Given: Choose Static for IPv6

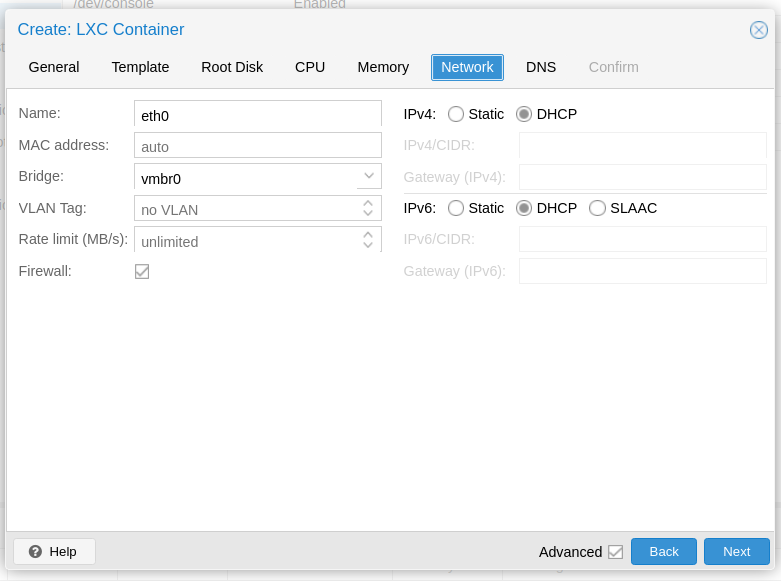Looking at the screenshot, I should click(x=456, y=208).
